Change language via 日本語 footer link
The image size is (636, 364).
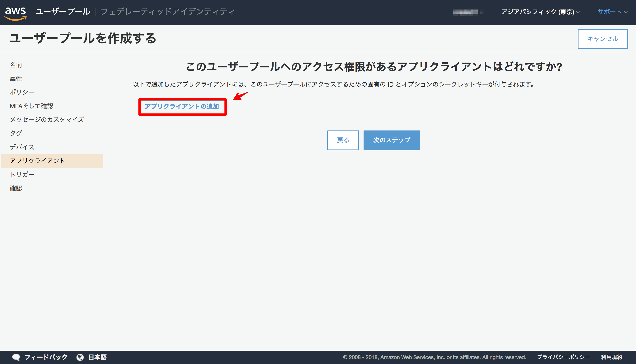[x=98, y=357]
